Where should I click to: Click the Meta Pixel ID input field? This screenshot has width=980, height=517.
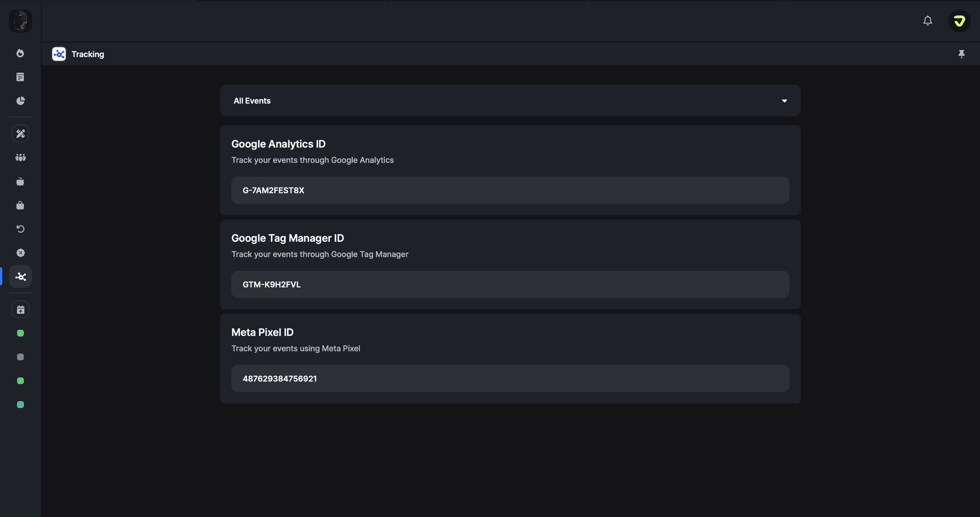click(510, 378)
